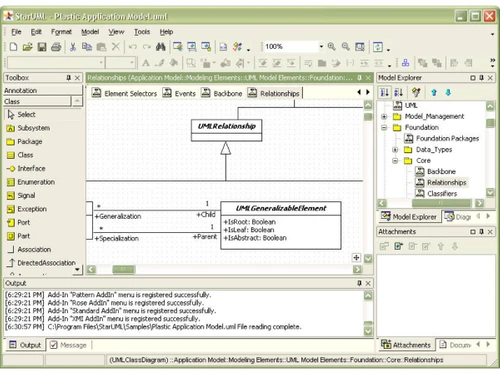This screenshot has width=500, height=375.
Task: Open the Format menu
Action: pos(61,32)
